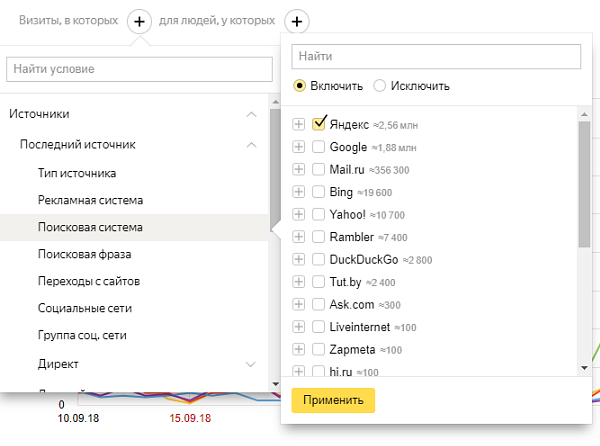The height and width of the screenshot is (446, 600).
Task: Expand the Yahoo! entry with plus icon
Action: click(298, 214)
